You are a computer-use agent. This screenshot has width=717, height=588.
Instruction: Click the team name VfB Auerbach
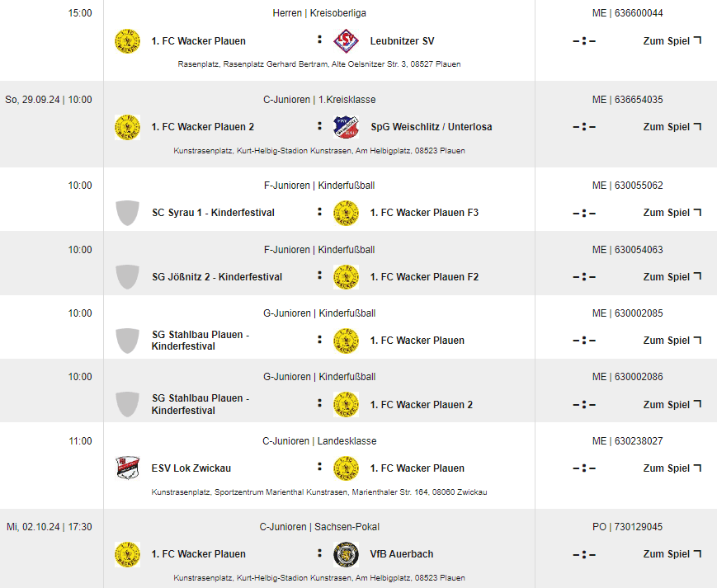pos(402,554)
